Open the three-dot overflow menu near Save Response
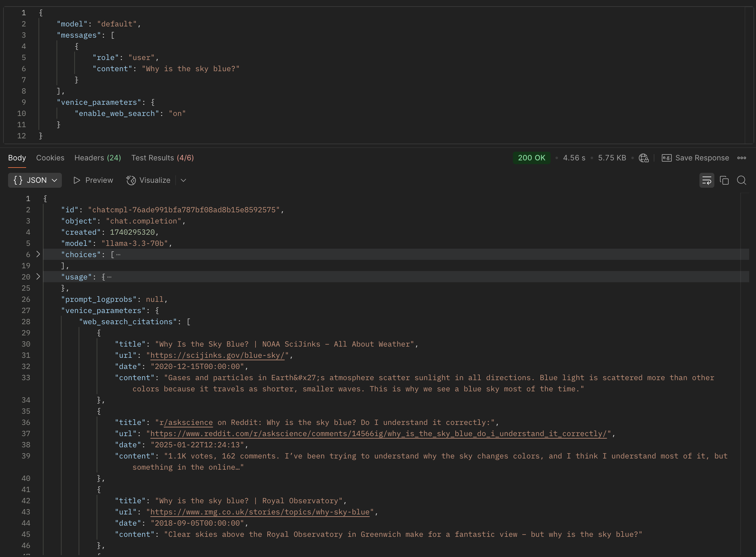Viewport: 756px width, 557px height. click(x=742, y=158)
